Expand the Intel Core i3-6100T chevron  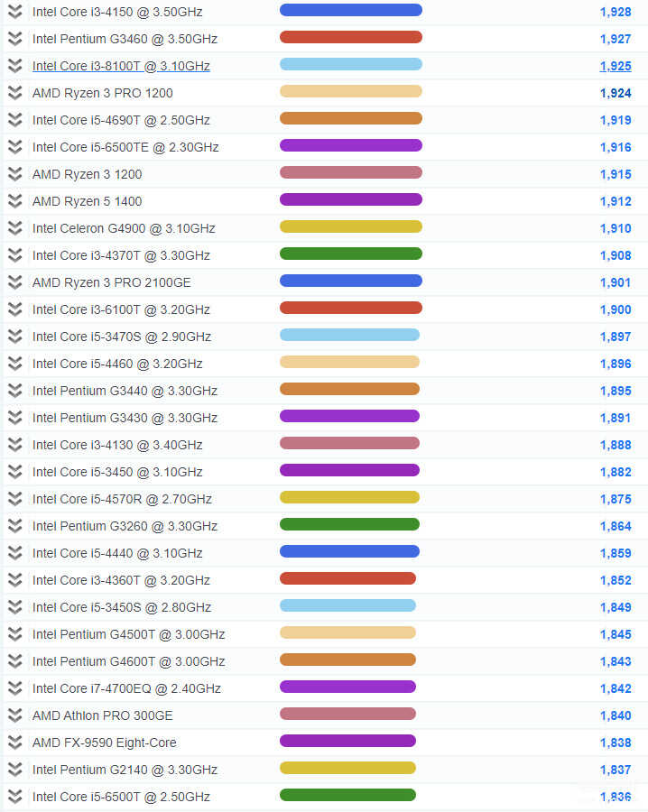pos(15,309)
